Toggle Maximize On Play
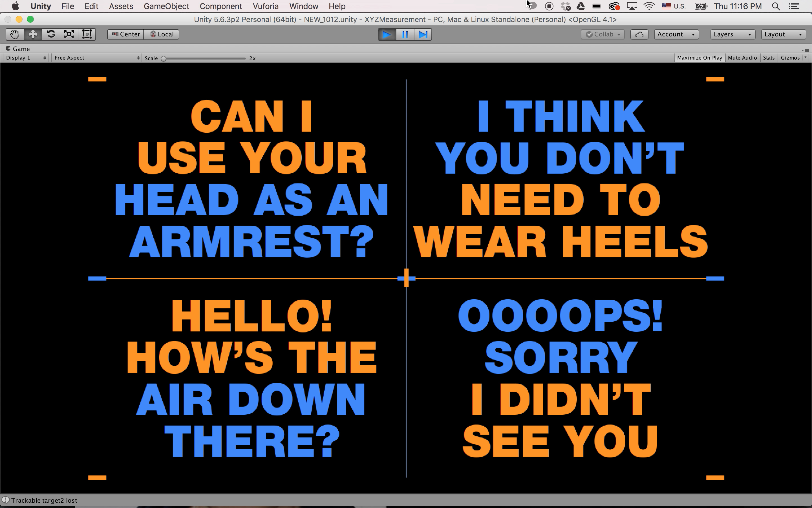The image size is (812, 508). pos(700,58)
